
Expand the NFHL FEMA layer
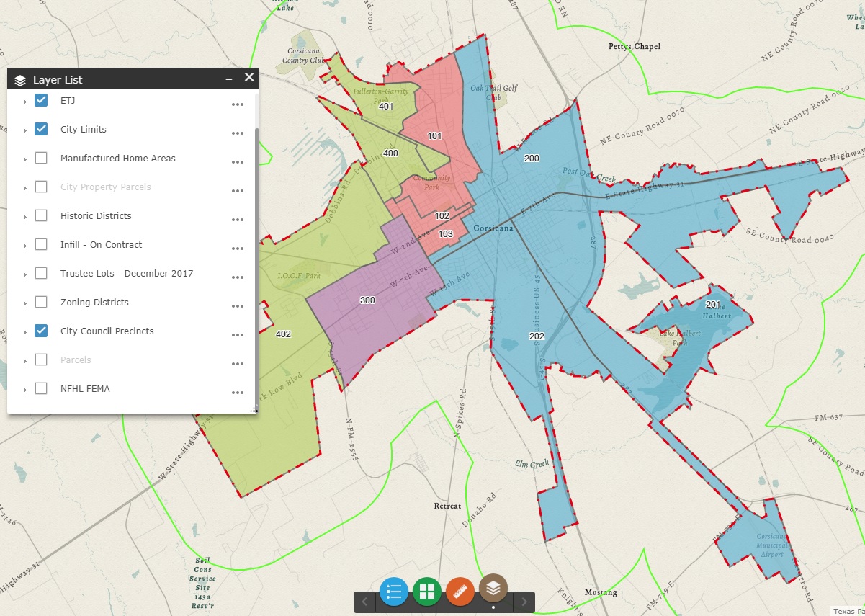coord(25,388)
